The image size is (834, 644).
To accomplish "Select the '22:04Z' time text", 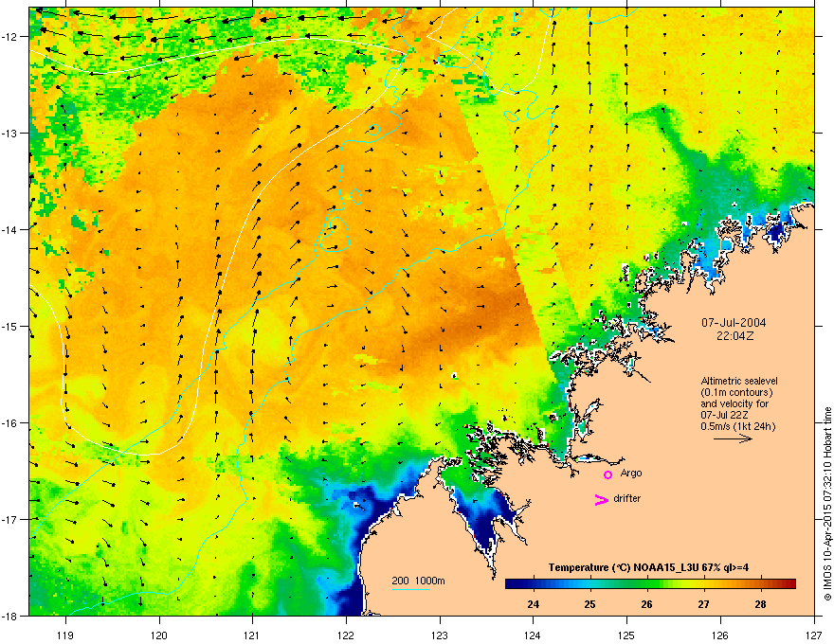I will click(734, 336).
